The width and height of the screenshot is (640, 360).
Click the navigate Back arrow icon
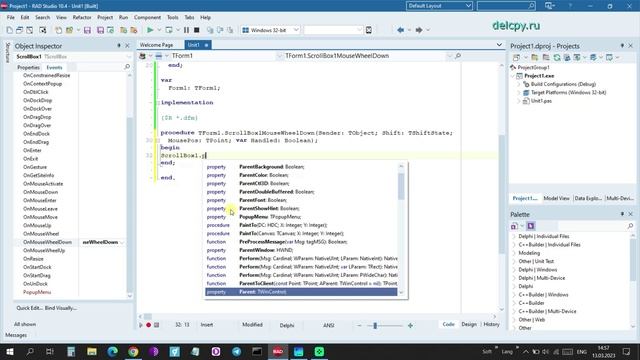tap(400, 30)
